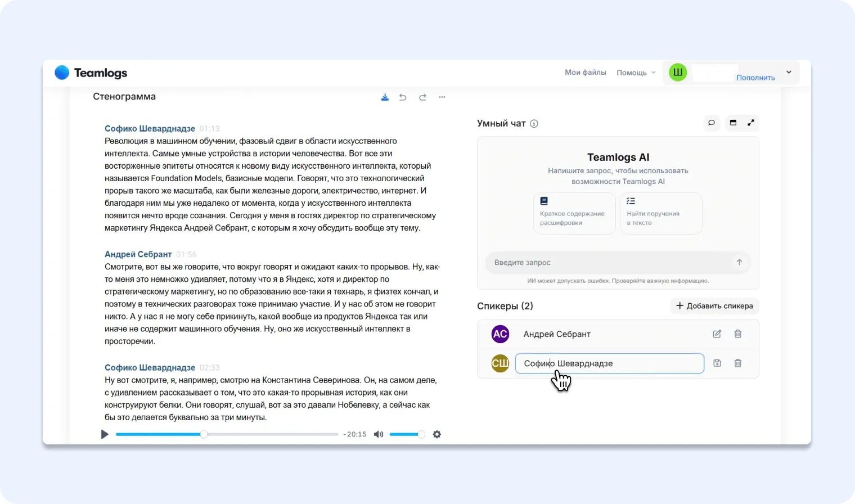Select Найти поручения в тексте suggestion
This screenshot has height=504, width=855.
(661, 213)
